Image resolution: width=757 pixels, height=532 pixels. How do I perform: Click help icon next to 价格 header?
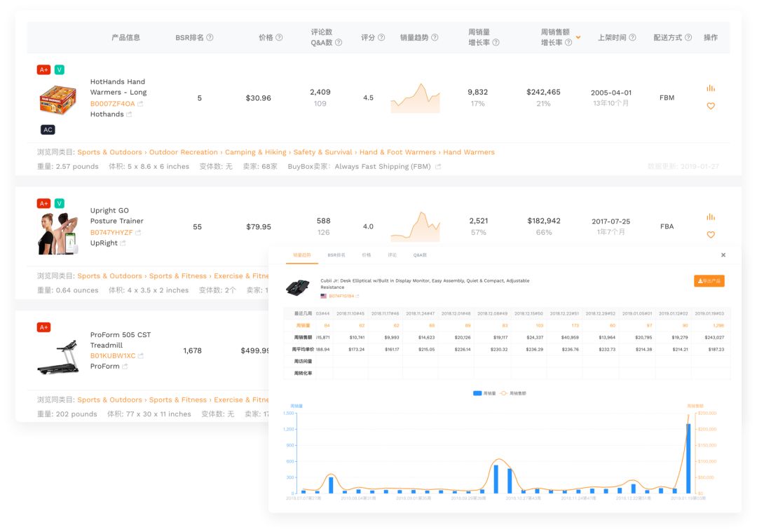279,38
